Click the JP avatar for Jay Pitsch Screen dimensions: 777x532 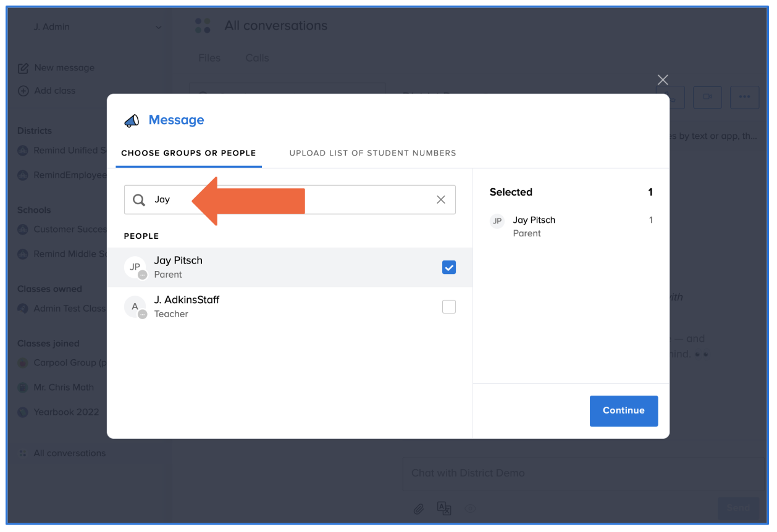[135, 267]
